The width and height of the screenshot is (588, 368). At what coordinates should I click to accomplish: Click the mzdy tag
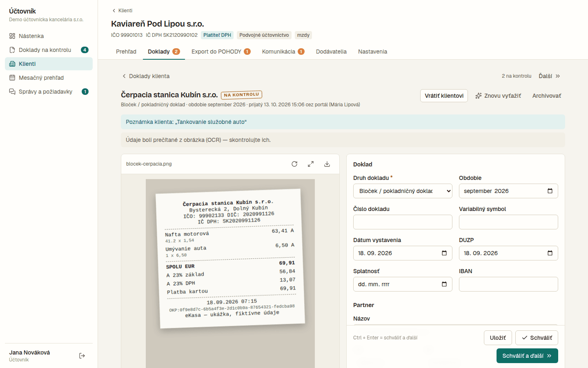pos(303,35)
